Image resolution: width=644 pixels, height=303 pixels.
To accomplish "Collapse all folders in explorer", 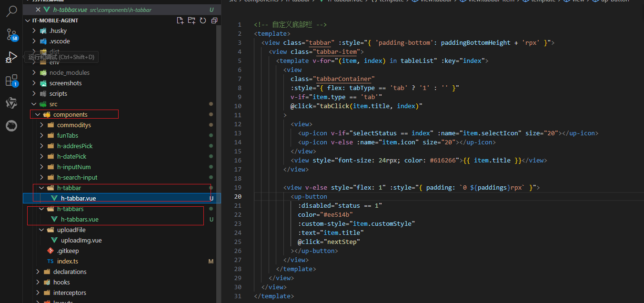I will [x=214, y=20].
